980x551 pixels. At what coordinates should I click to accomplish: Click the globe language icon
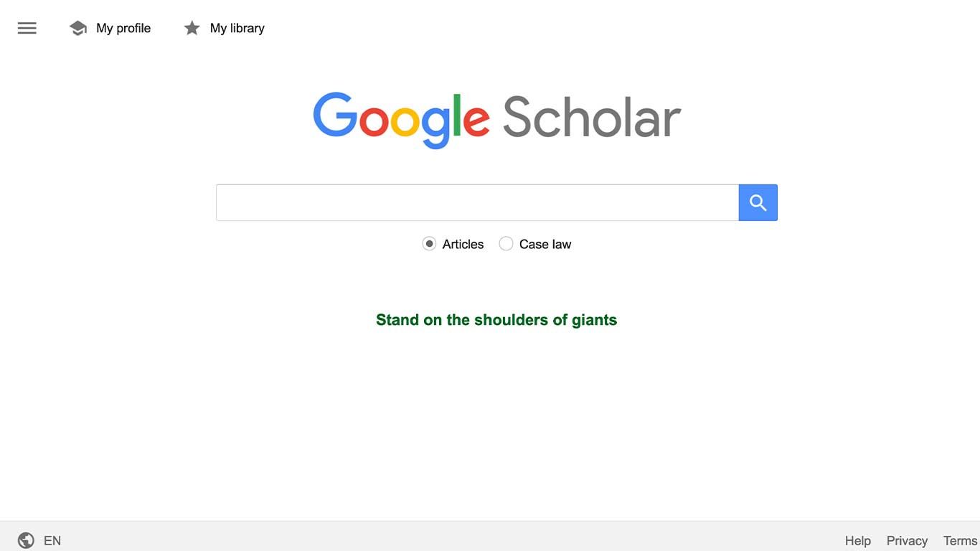pyautogui.click(x=26, y=540)
